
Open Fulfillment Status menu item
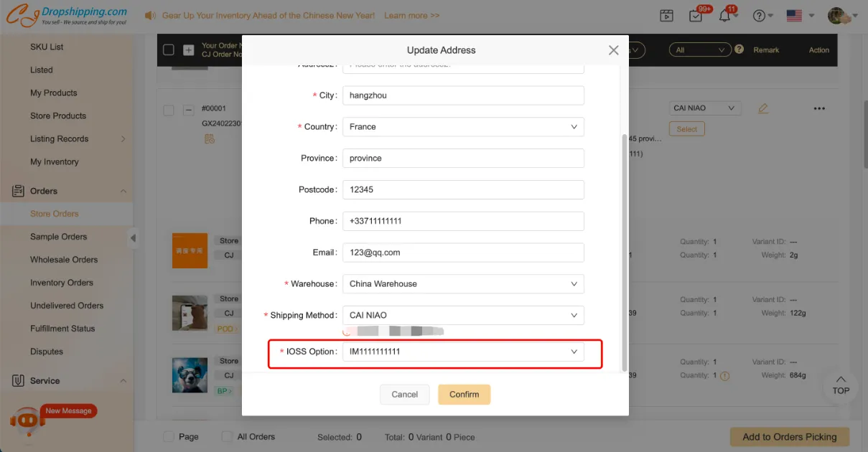[62, 329]
